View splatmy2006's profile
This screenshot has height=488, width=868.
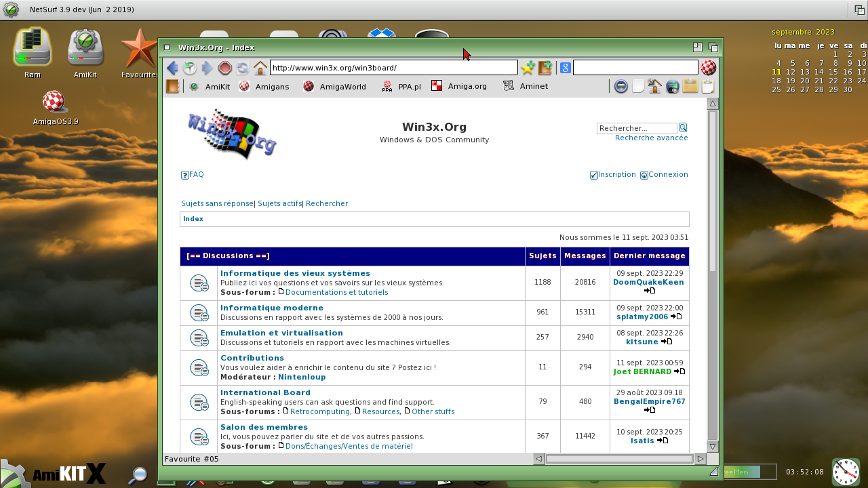coord(642,317)
